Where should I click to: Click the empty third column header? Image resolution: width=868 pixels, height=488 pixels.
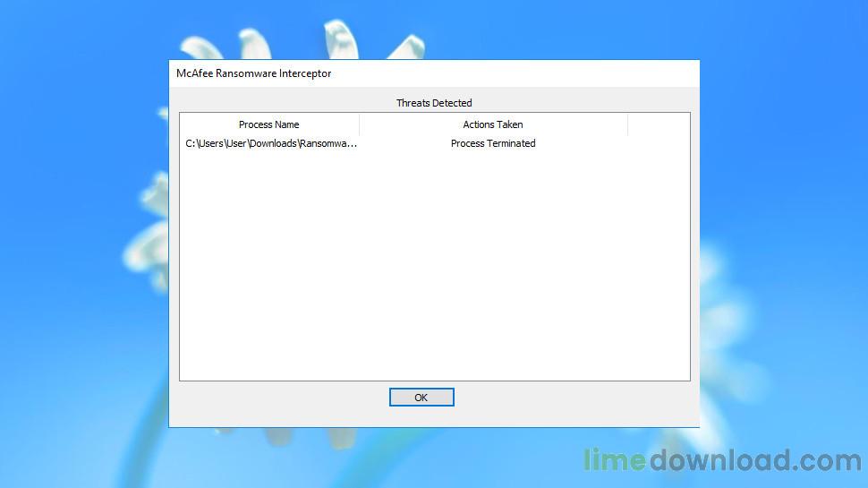pos(659,124)
